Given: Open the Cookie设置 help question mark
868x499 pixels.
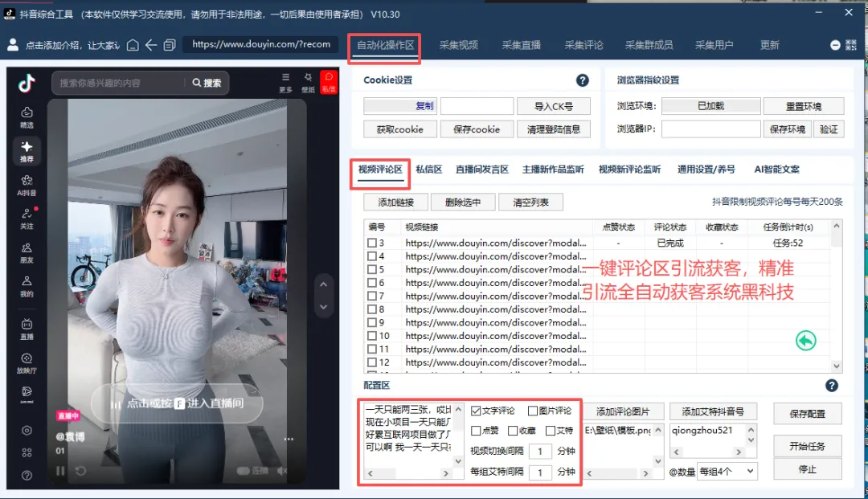Looking at the screenshot, I should tap(582, 80).
